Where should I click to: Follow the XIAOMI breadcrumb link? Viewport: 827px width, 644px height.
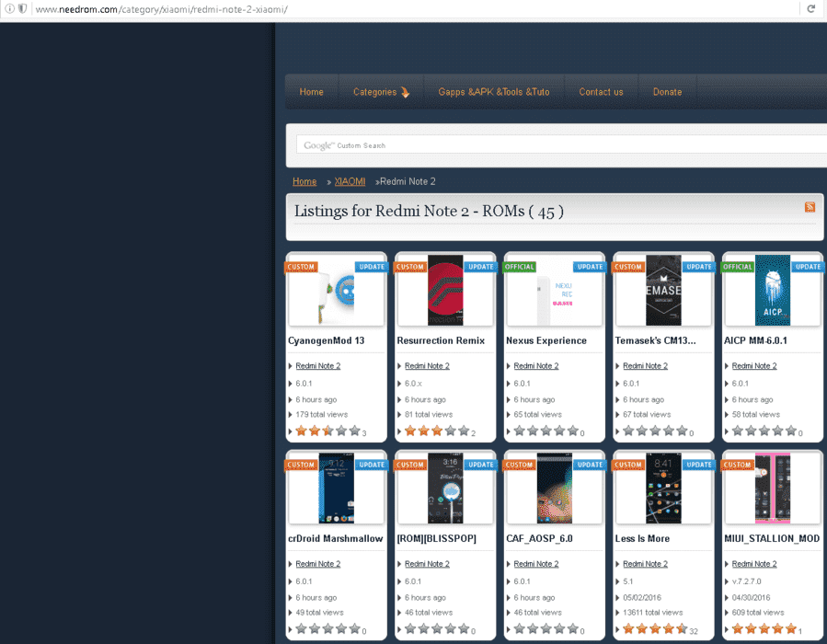click(x=350, y=181)
